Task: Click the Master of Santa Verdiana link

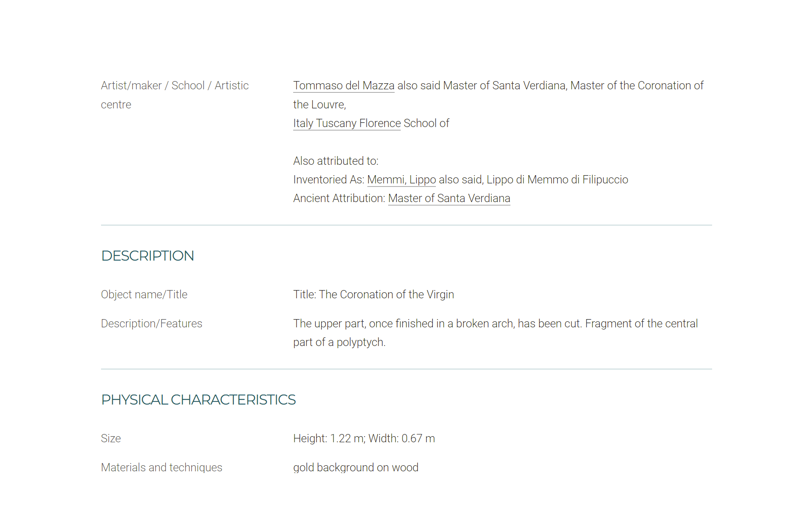Action: (x=449, y=199)
